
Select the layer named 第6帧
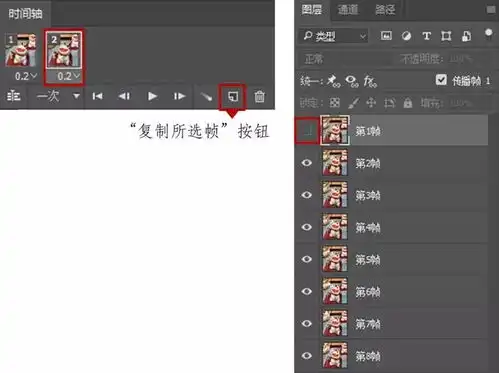[x=368, y=292]
